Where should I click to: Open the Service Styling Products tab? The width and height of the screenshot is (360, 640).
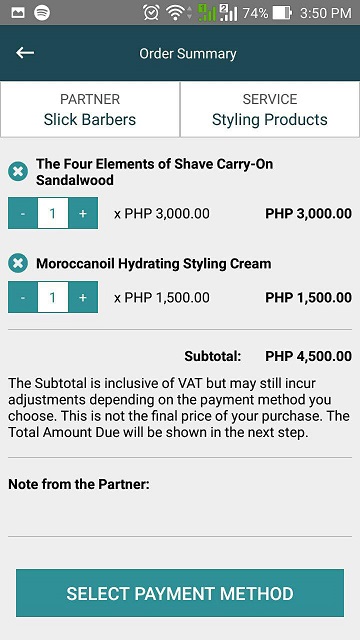(269, 109)
